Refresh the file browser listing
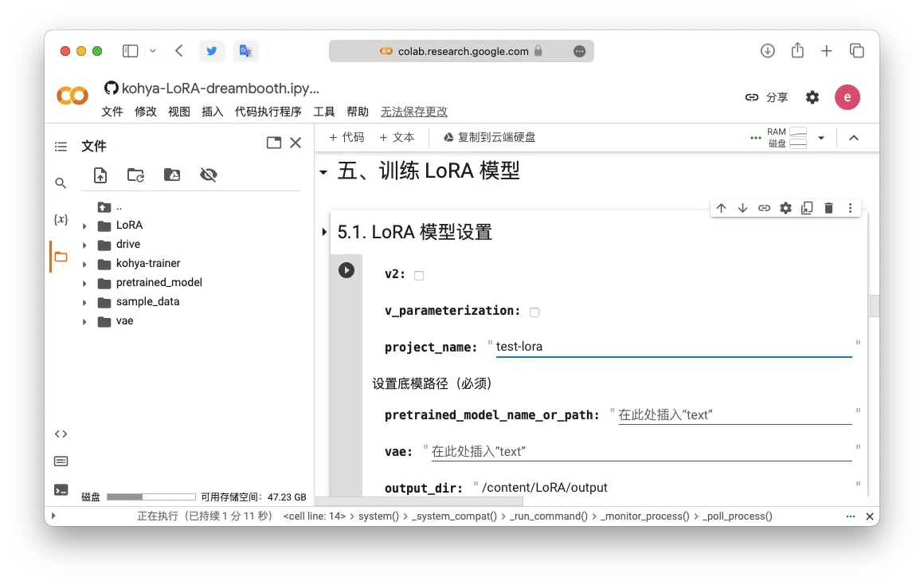 coord(136,175)
